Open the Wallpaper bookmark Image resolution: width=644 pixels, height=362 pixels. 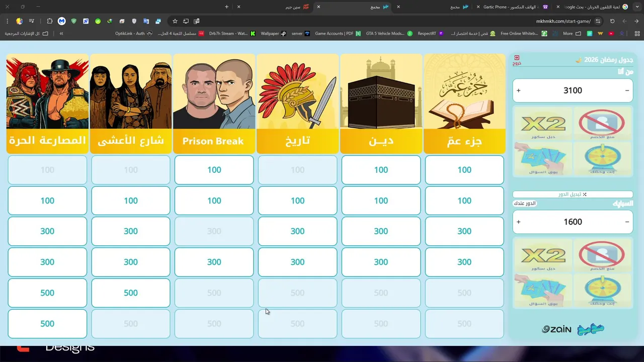pos(274,34)
